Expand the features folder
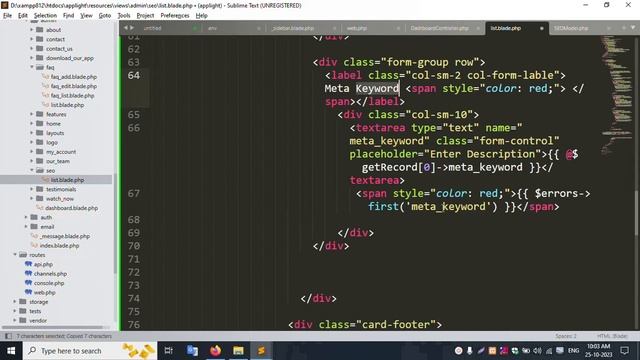Screen dimensions: 640x360 click(32, 114)
